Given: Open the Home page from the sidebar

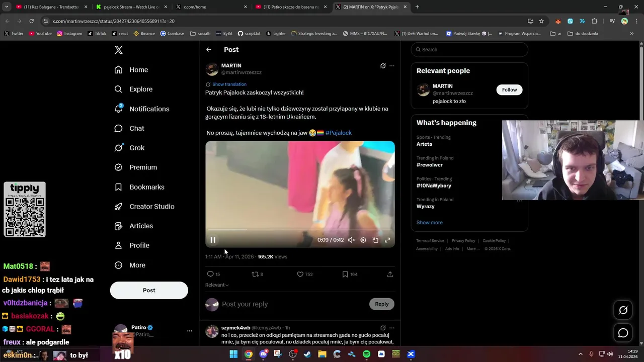Looking at the screenshot, I should (x=131, y=70).
